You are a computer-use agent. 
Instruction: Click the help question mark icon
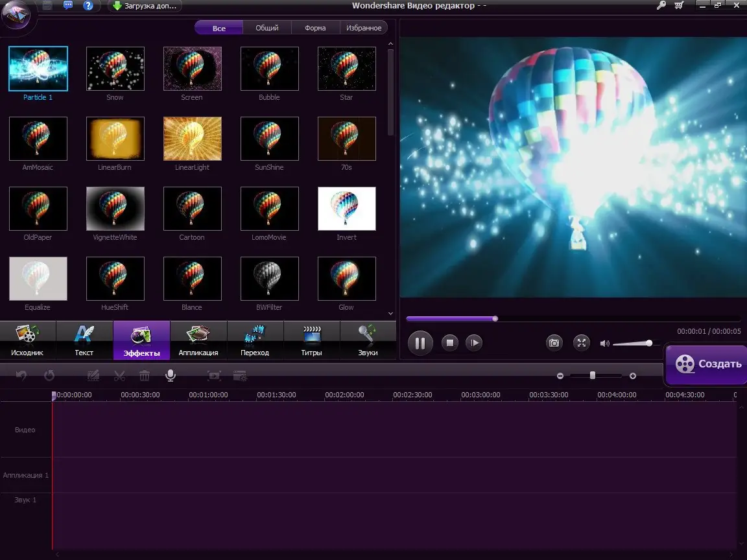(x=89, y=5)
